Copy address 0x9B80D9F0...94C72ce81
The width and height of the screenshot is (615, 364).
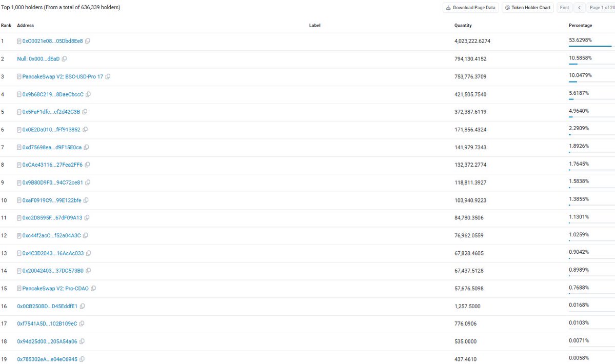pos(88,183)
